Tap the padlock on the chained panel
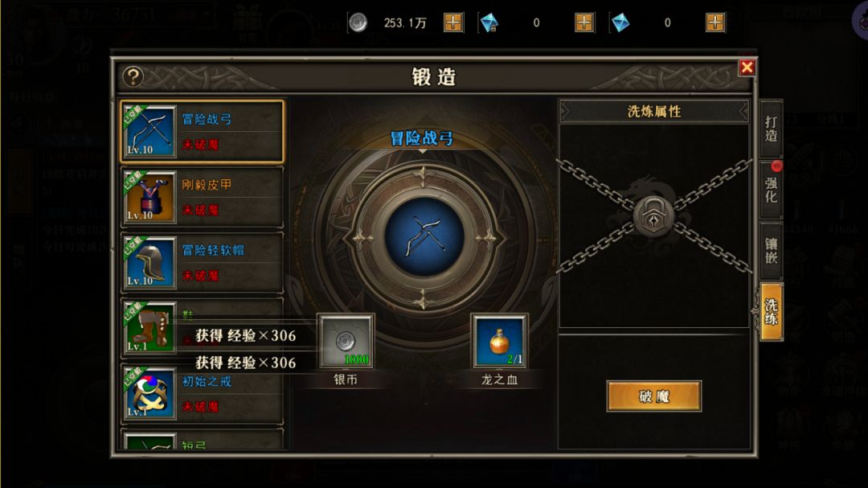 (x=653, y=216)
